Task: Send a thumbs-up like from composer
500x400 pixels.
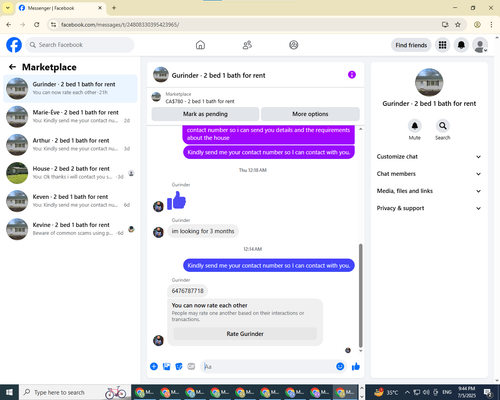Action: point(356,367)
